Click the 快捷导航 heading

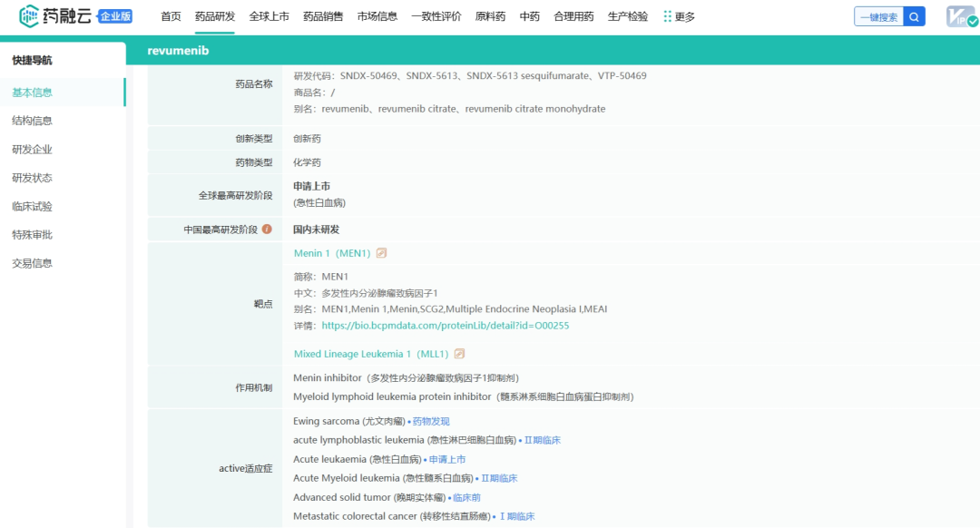(x=32, y=60)
